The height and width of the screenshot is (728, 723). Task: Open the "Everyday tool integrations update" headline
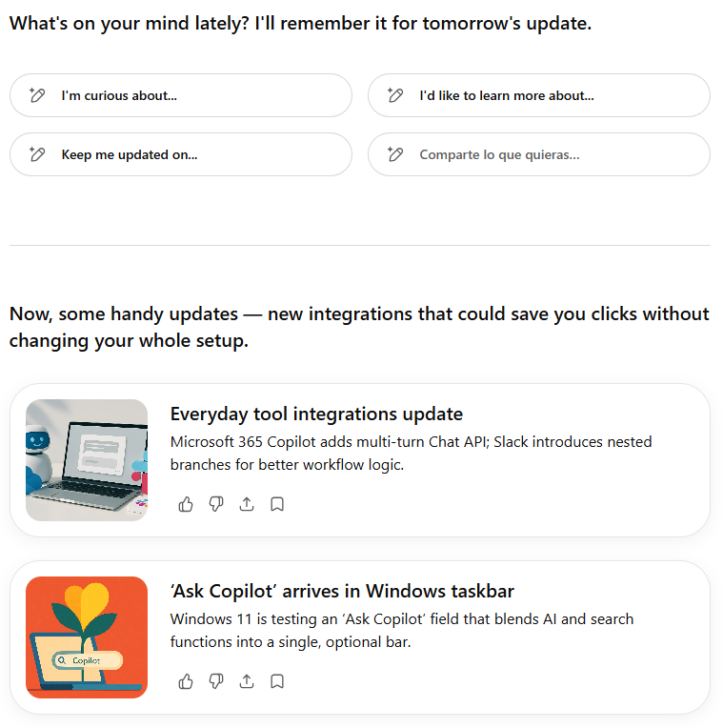(316, 414)
